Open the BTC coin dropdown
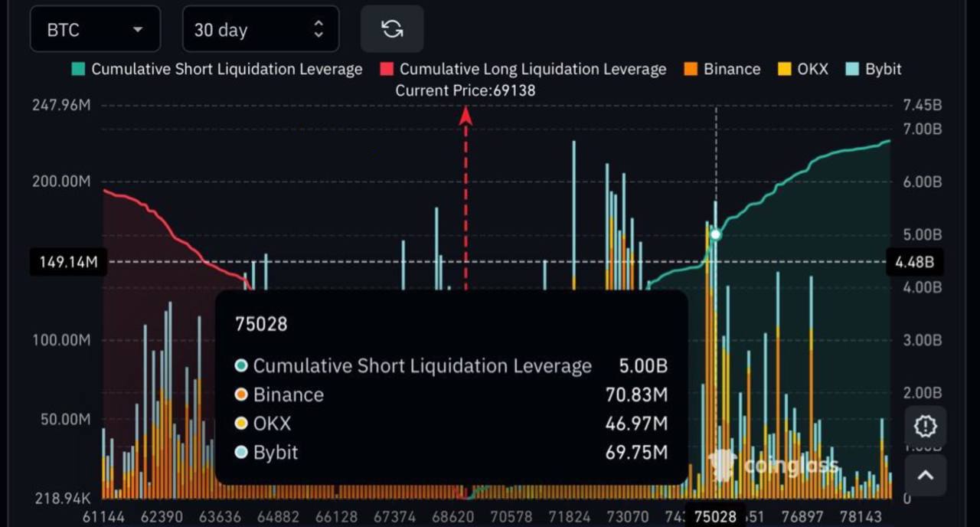980x527 pixels. click(x=95, y=30)
